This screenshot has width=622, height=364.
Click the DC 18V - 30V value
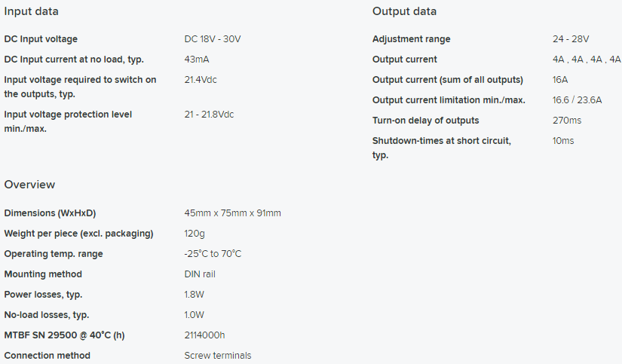tap(212, 39)
